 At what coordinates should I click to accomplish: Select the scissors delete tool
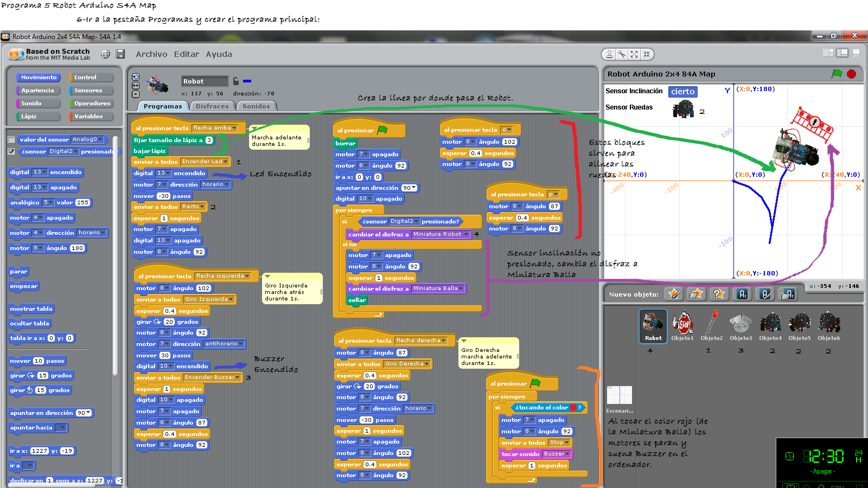(x=622, y=54)
